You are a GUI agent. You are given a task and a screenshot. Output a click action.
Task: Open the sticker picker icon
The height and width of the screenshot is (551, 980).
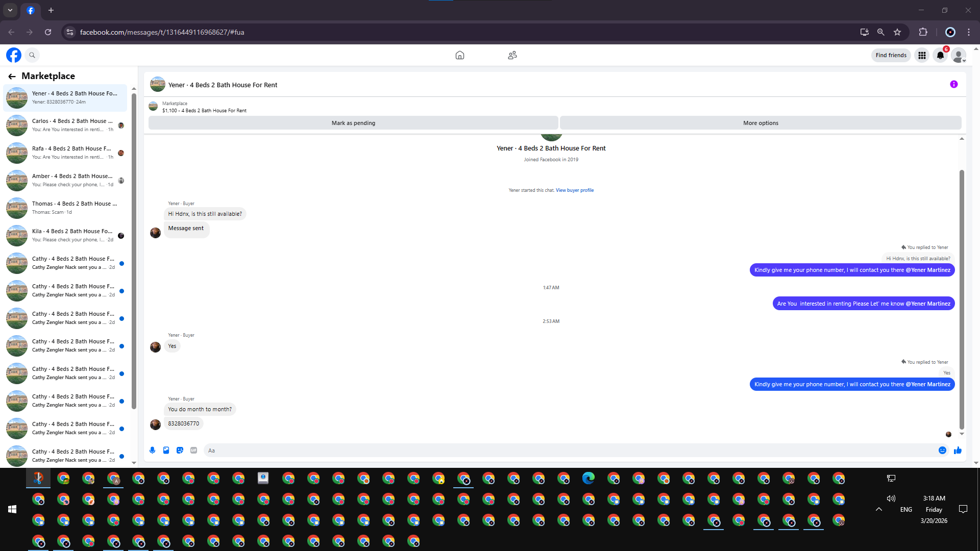(x=180, y=450)
